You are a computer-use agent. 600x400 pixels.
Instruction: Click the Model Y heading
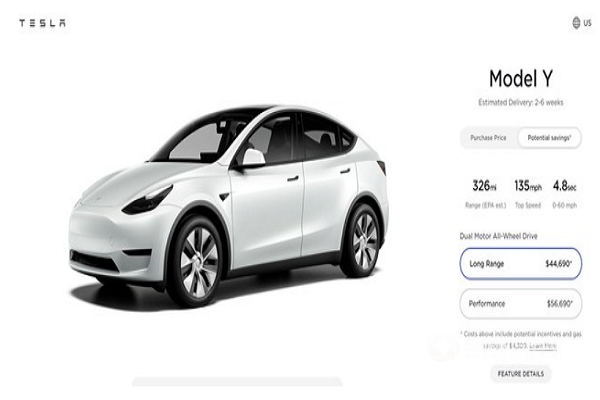[521, 79]
